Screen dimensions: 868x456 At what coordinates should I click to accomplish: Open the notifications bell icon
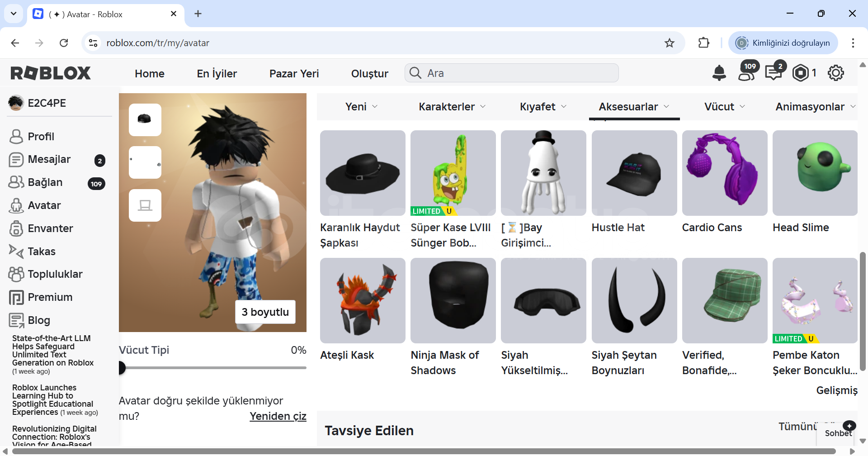719,73
